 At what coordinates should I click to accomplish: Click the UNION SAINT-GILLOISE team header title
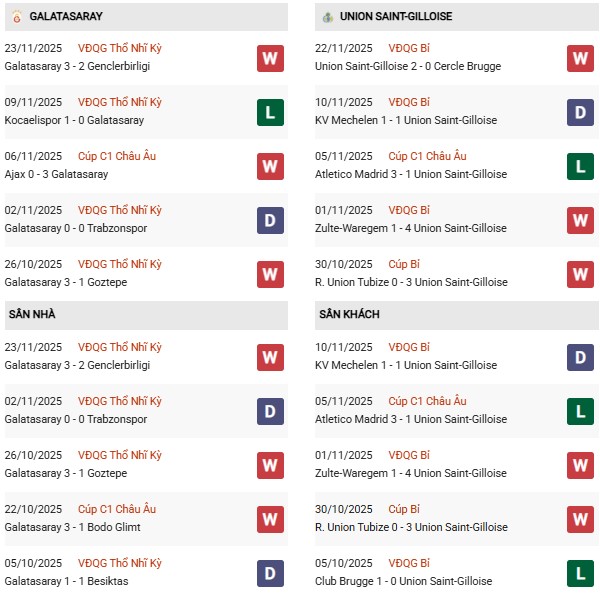(x=395, y=17)
